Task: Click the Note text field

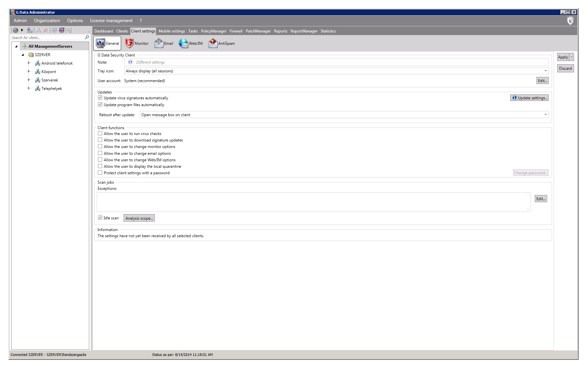Action: click(x=336, y=62)
